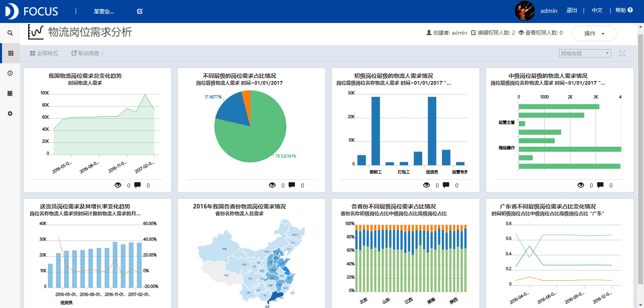Click the 创建者: admin text

click(x=450, y=33)
